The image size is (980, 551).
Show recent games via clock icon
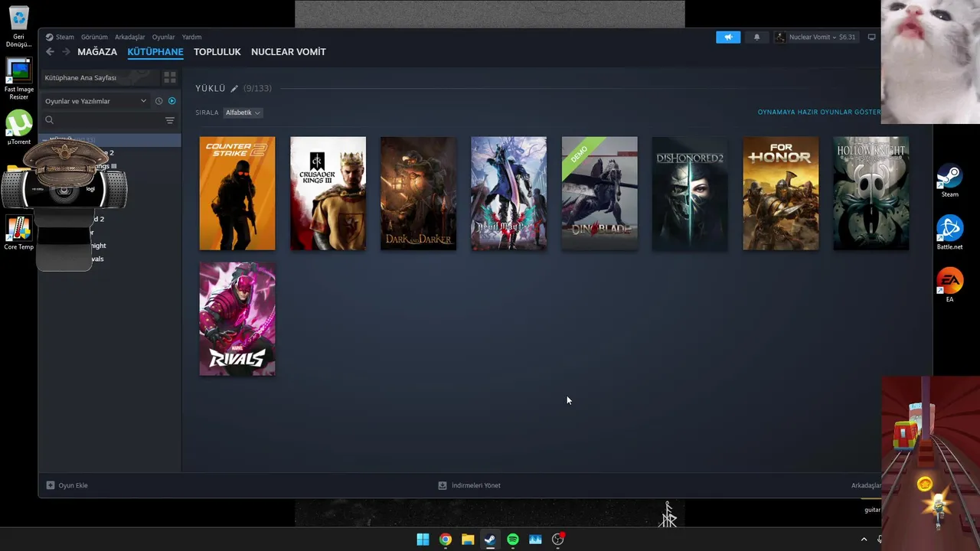pyautogui.click(x=158, y=101)
